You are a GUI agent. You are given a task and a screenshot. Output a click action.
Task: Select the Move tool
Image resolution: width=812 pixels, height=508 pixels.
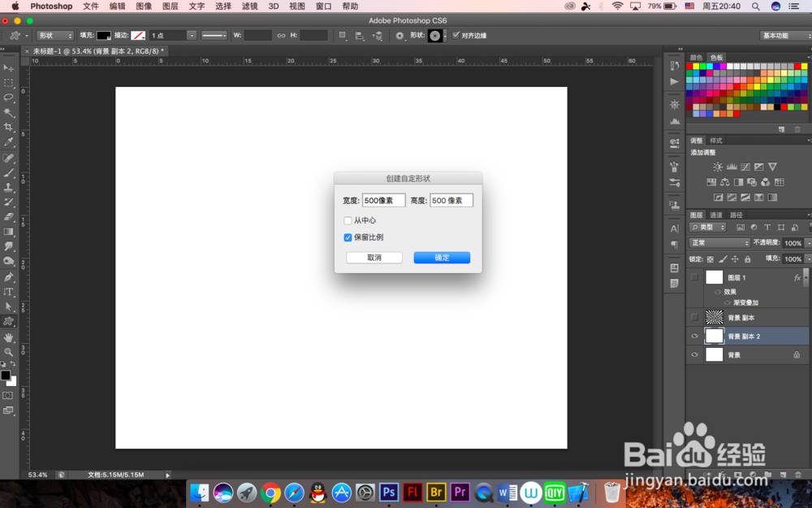click(x=8, y=68)
